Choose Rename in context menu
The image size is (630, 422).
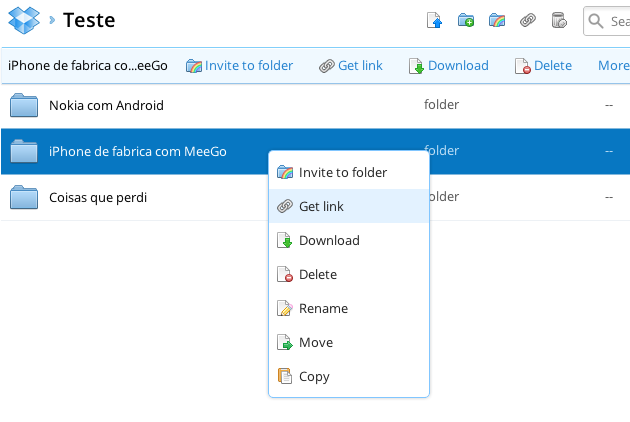pyautogui.click(x=349, y=308)
